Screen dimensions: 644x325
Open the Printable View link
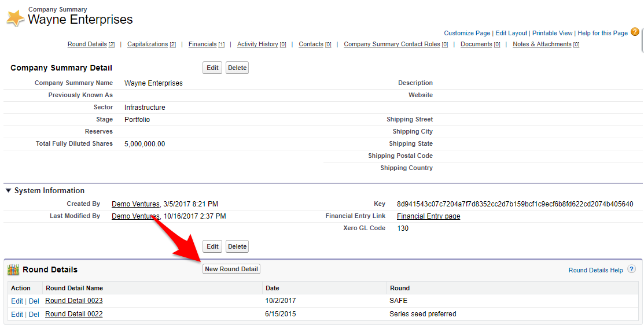553,33
